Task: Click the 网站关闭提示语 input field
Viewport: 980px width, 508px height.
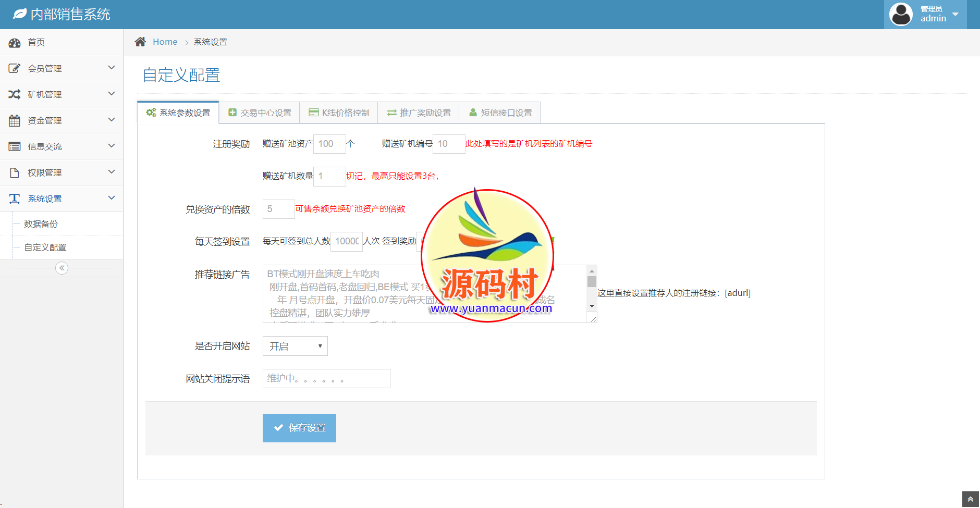Action: (x=326, y=379)
